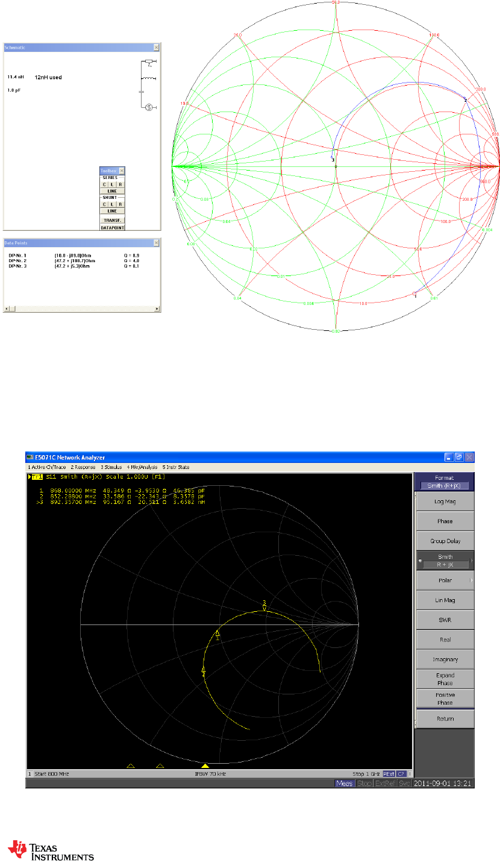
Task: Click marker 2 on the yellow trace
Action: (x=204, y=671)
